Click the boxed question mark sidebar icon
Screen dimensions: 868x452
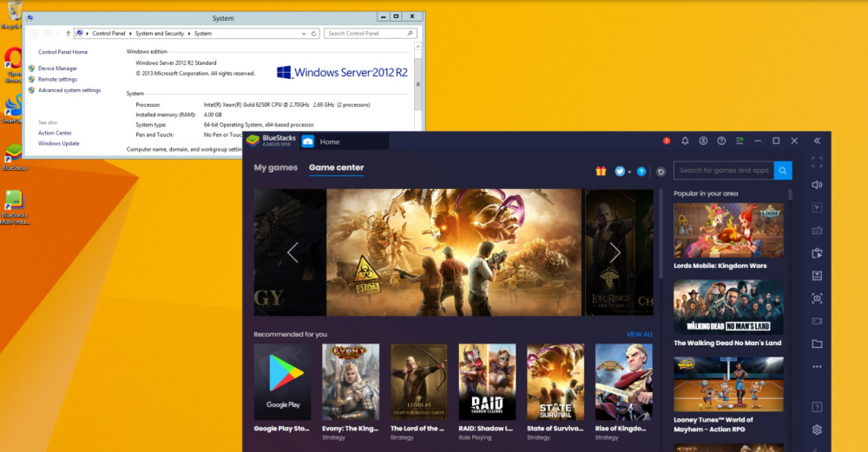pos(817,407)
